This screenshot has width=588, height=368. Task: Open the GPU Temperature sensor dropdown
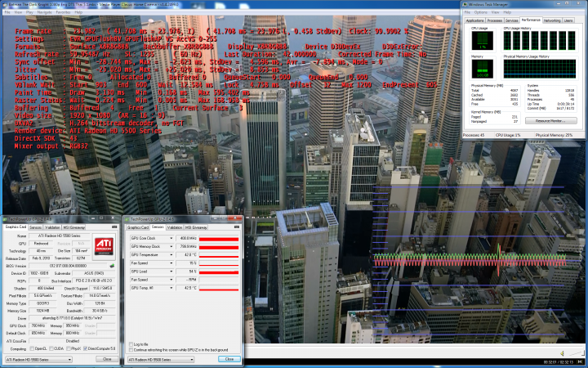click(x=171, y=255)
